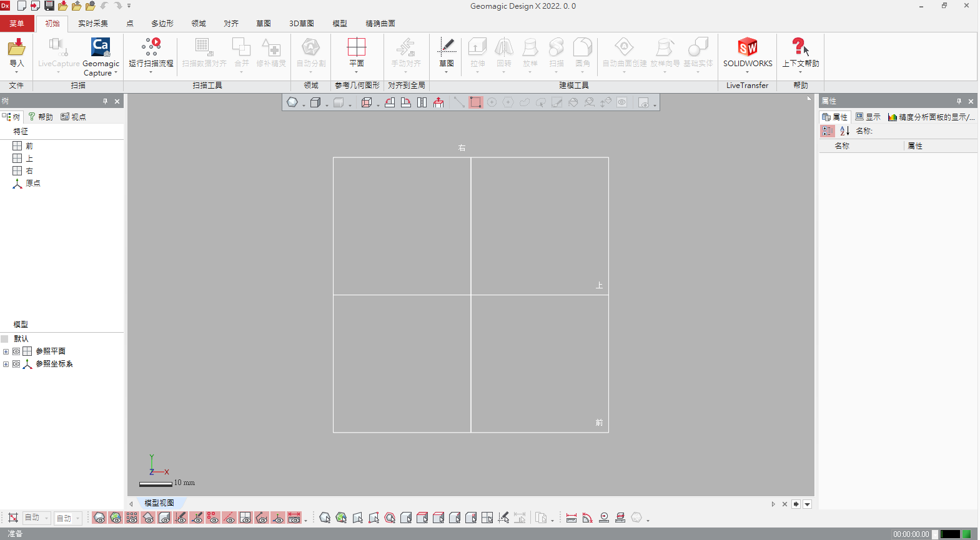
Task: Open Geomagic Capture dropdown arrow
Action: pyautogui.click(x=116, y=72)
